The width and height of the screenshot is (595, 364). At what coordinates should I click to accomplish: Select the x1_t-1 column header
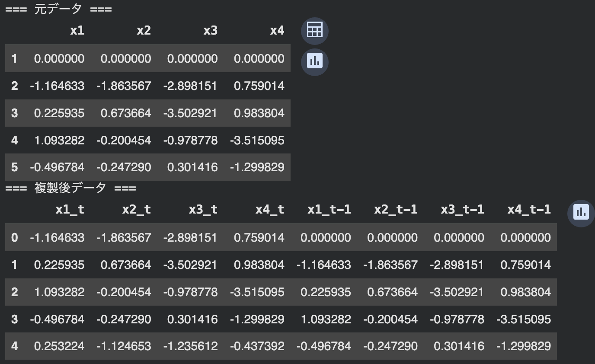329,210
